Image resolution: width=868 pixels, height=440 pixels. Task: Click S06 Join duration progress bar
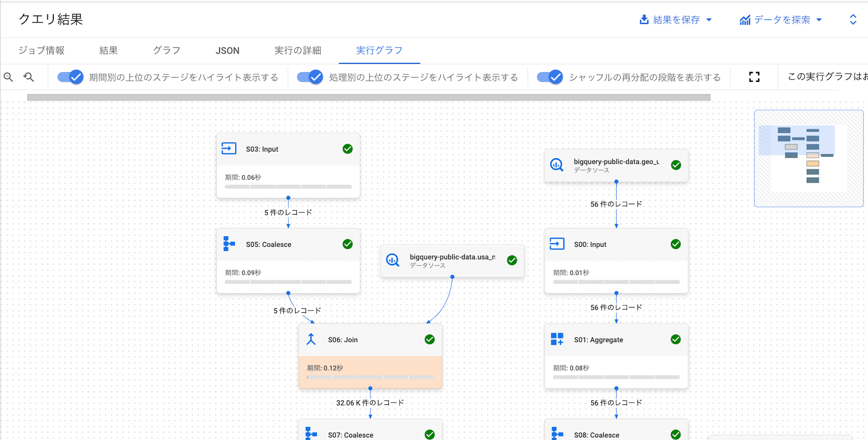[x=370, y=377]
